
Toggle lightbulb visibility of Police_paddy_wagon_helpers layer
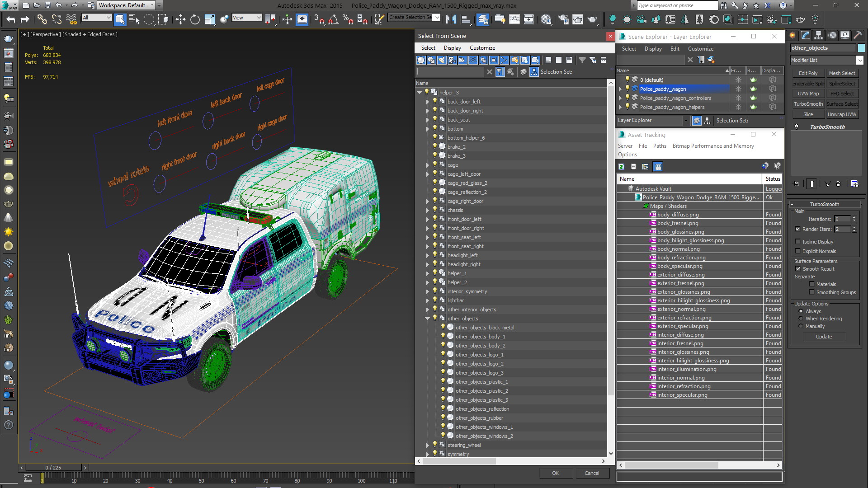pos(627,107)
